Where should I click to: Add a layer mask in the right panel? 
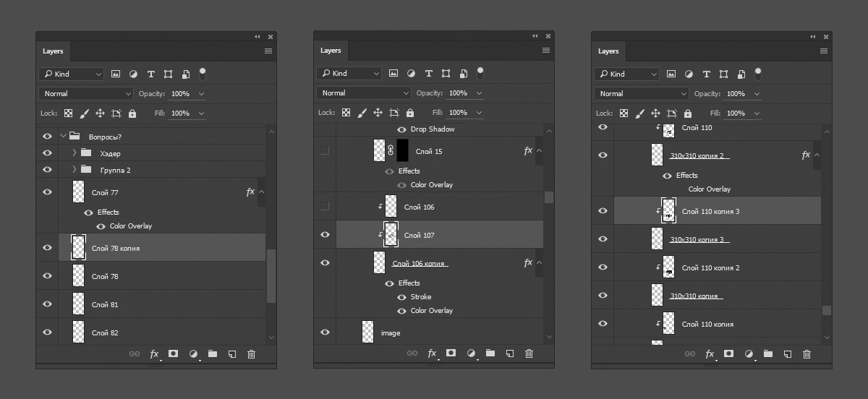click(728, 354)
